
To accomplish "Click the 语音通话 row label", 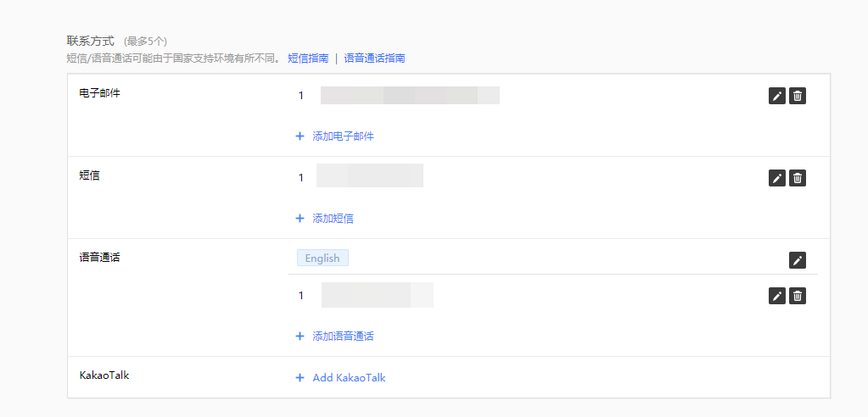I will [100, 257].
